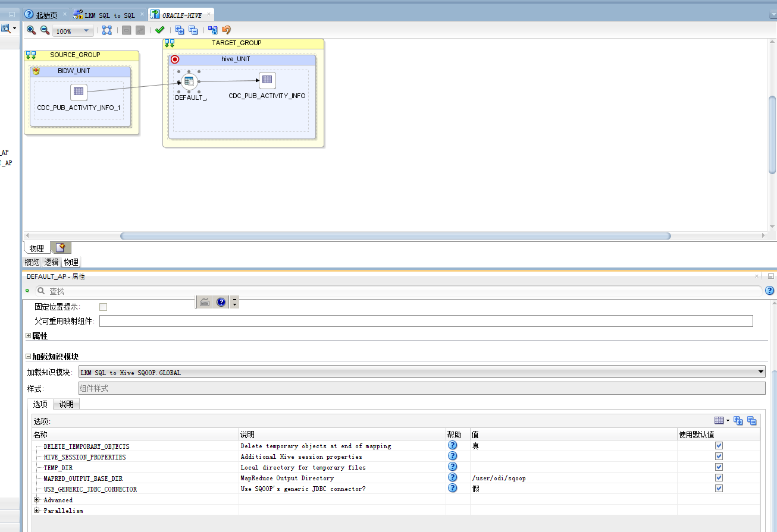The image size is (777, 532).
Task: Click the red target icon on hive_UNIT
Action: (175, 59)
